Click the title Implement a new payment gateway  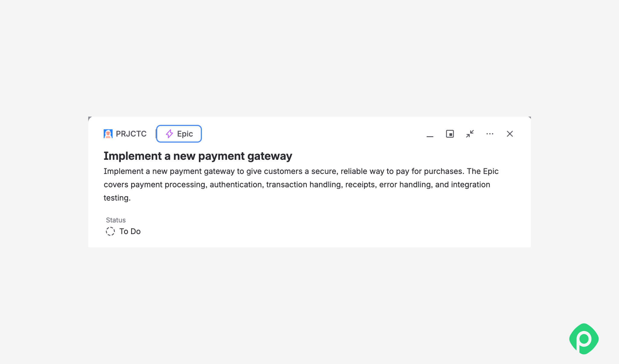(x=198, y=156)
